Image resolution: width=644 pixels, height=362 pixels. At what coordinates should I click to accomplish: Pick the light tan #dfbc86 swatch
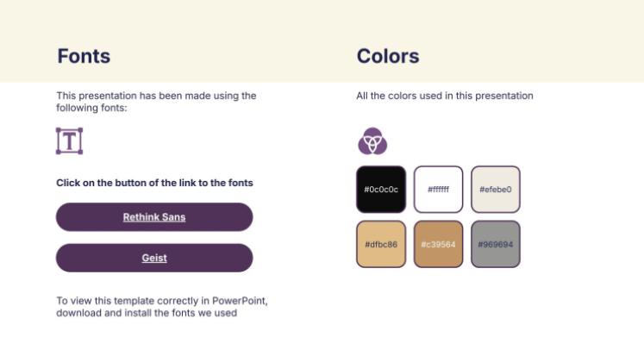coord(380,244)
